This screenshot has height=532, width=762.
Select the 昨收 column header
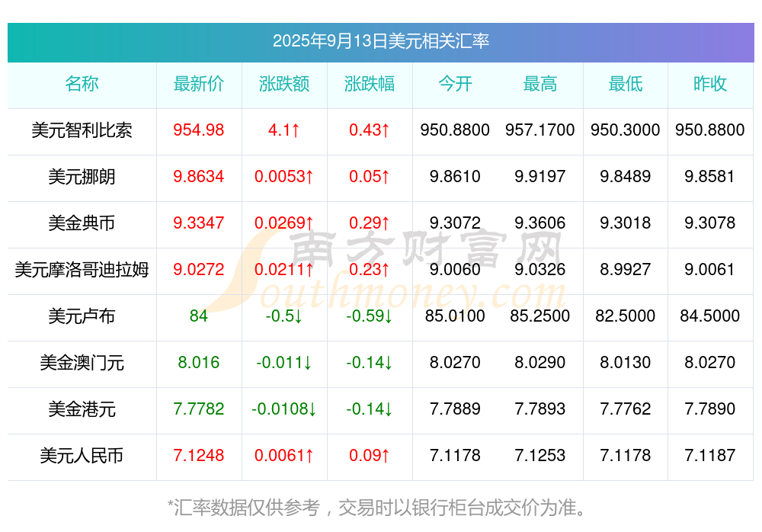click(710, 84)
